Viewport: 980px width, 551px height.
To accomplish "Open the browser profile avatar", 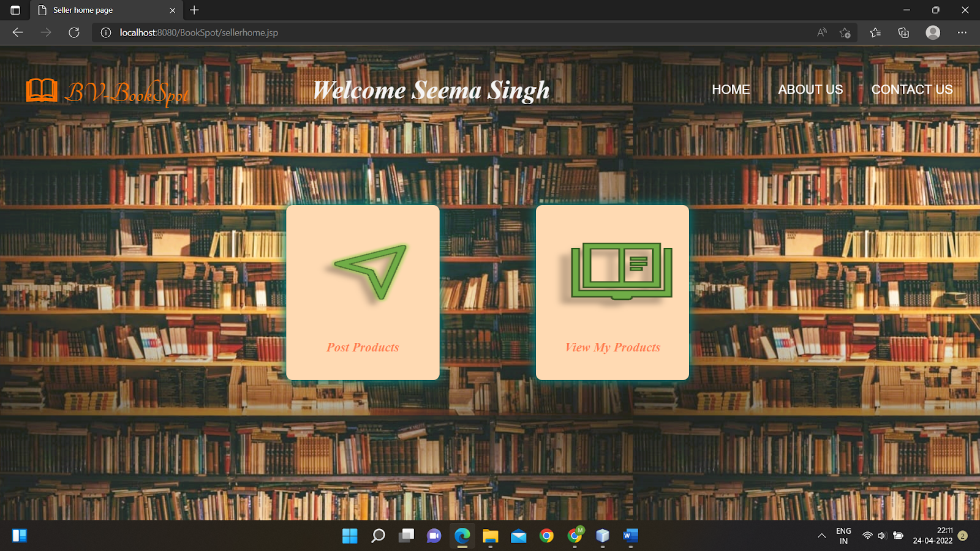I will point(933,32).
